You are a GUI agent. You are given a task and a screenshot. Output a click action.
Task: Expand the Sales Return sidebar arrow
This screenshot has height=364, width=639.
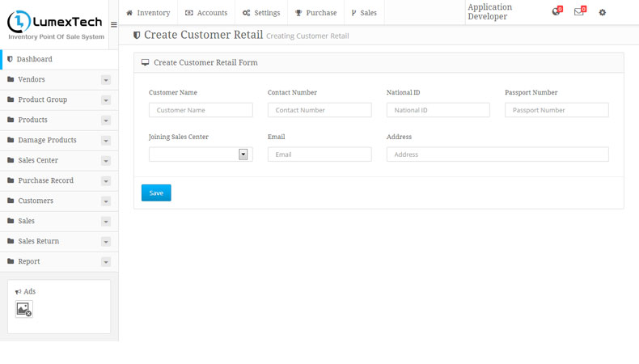point(106,242)
